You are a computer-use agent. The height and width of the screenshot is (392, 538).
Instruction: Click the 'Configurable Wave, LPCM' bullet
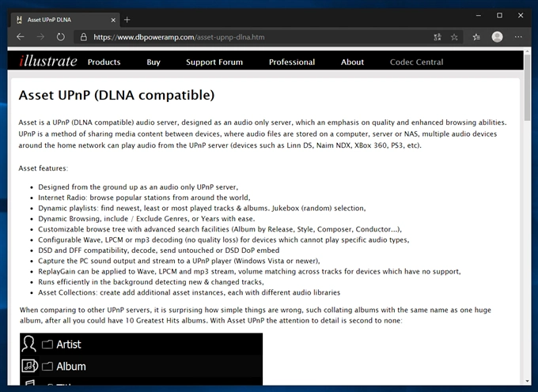coord(224,239)
